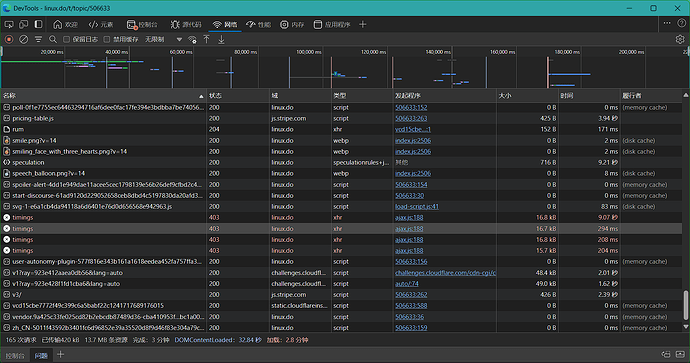This screenshot has width=690, height=363.
Task: Open initiator link vcd15cbe...:1
Action: 413,129
